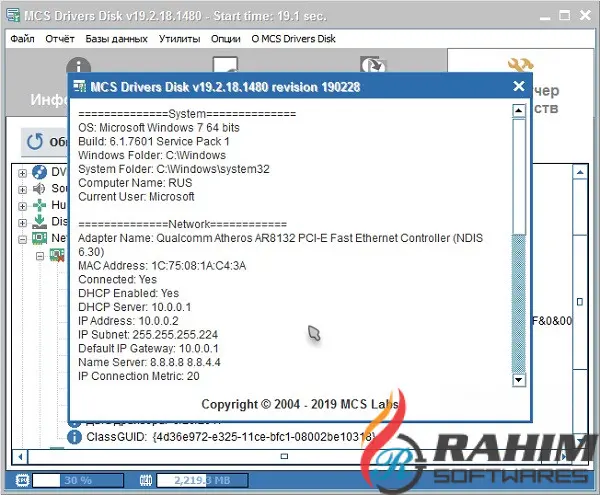Click the tree horizontal scrollbar thumb
This screenshot has width=600, height=495.
point(284,456)
